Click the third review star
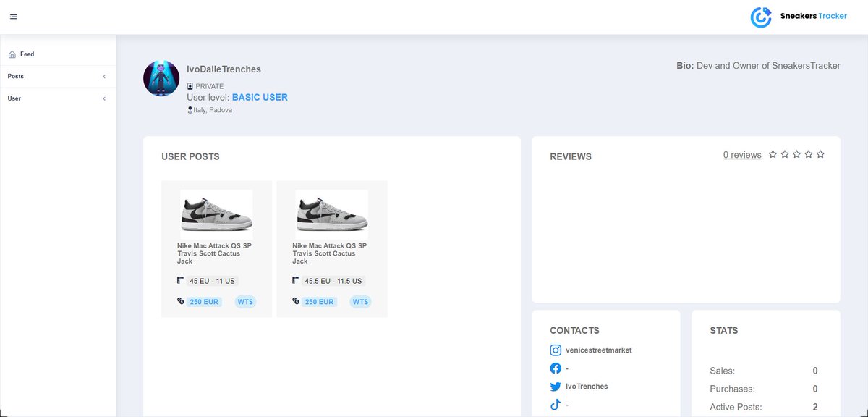The width and height of the screenshot is (868, 417). [796, 154]
